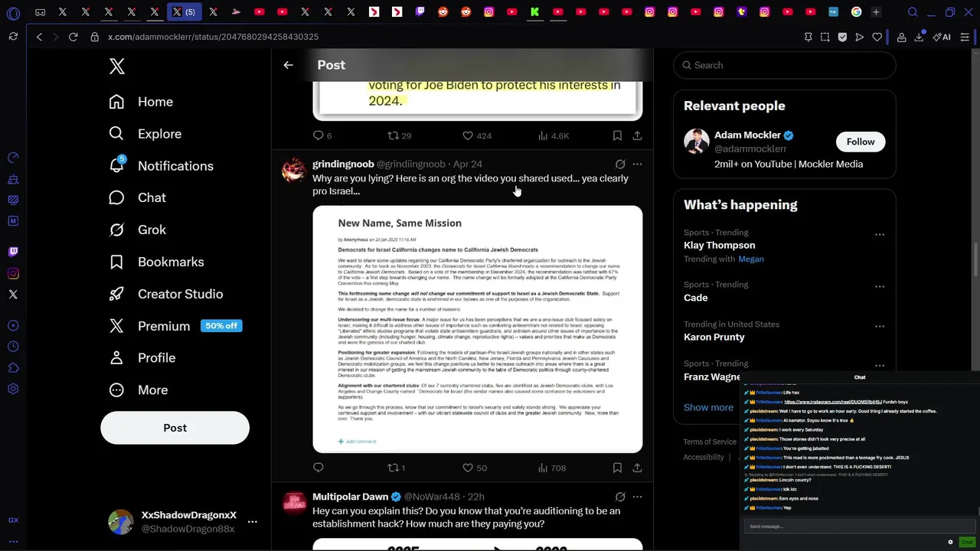This screenshot has width=980, height=551.
Task: Open Grok icon on Multipolar Dawn's reply
Action: 620,497
